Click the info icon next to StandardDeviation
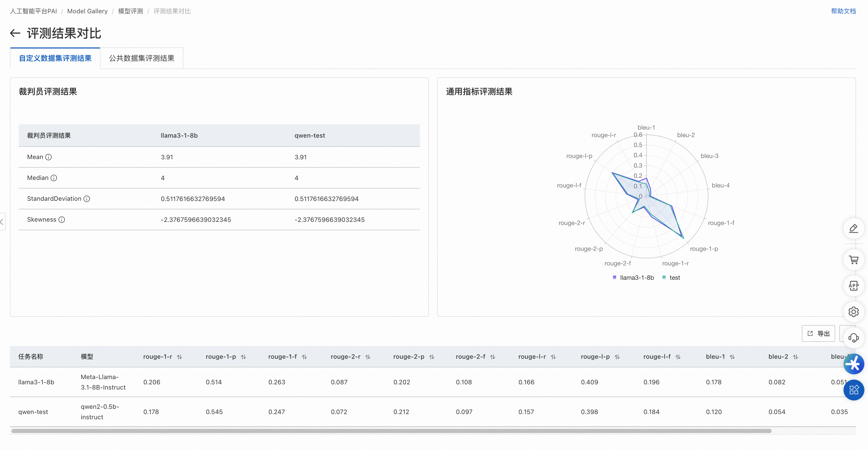Screen dimensions: 868x450 (x=86, y=199)
